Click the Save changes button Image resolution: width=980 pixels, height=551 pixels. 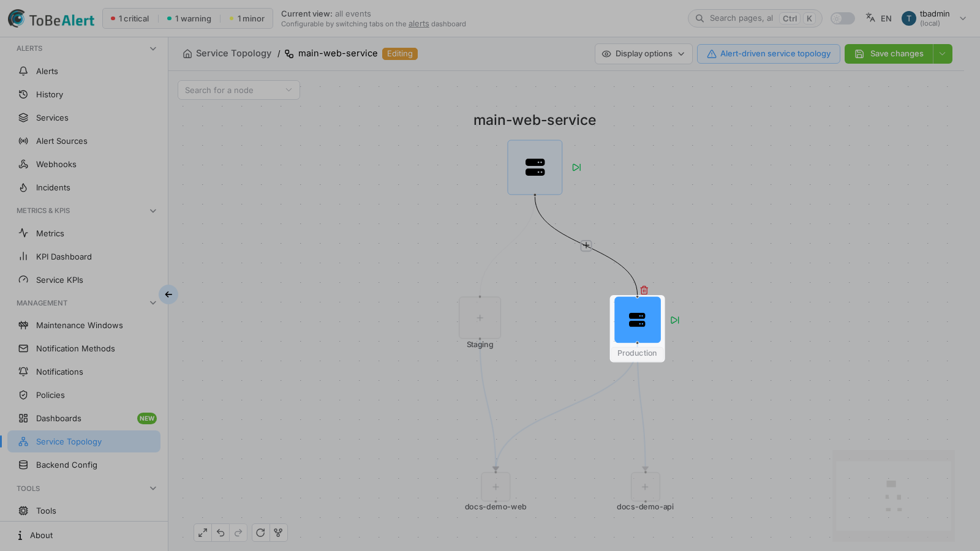889,54
